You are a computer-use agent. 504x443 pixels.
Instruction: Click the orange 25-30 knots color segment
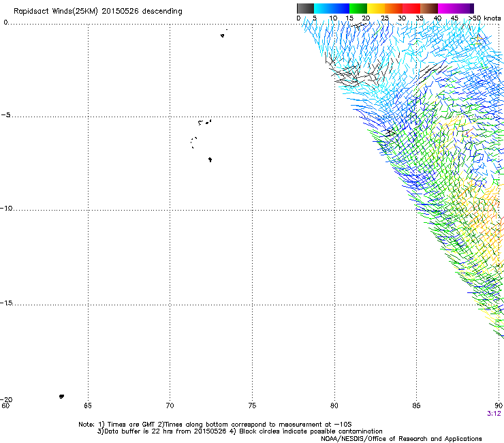[x=394, y=8]
